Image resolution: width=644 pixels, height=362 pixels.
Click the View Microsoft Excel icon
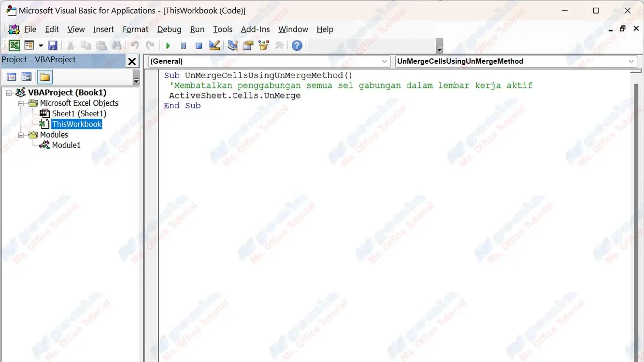point(14,45)
